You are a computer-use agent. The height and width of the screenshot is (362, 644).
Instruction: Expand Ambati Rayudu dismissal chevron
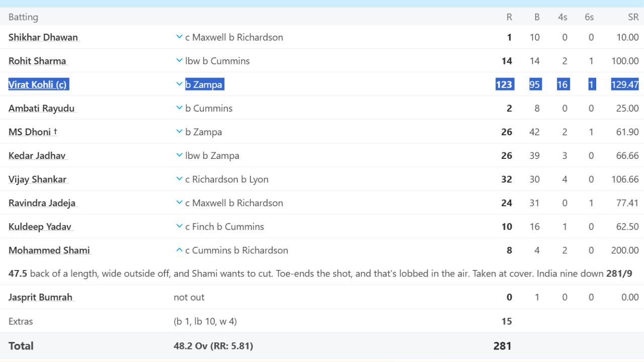[179, 108]
